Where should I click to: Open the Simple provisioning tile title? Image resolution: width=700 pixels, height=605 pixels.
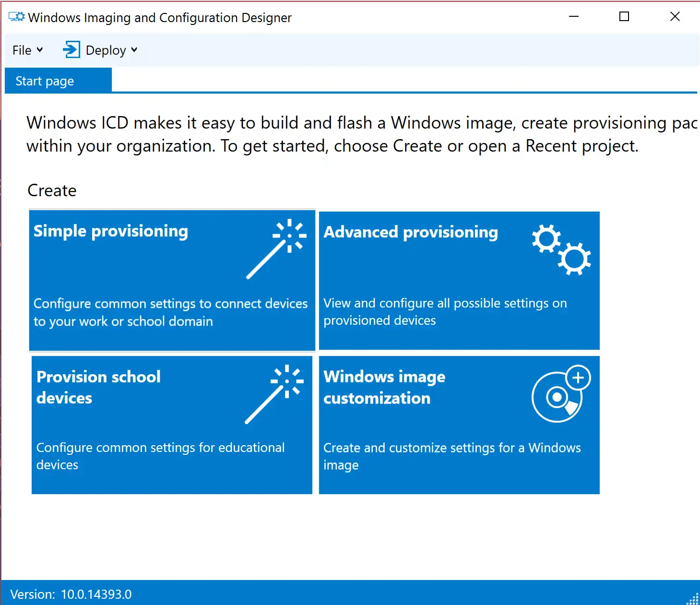[x=110, y=231]
